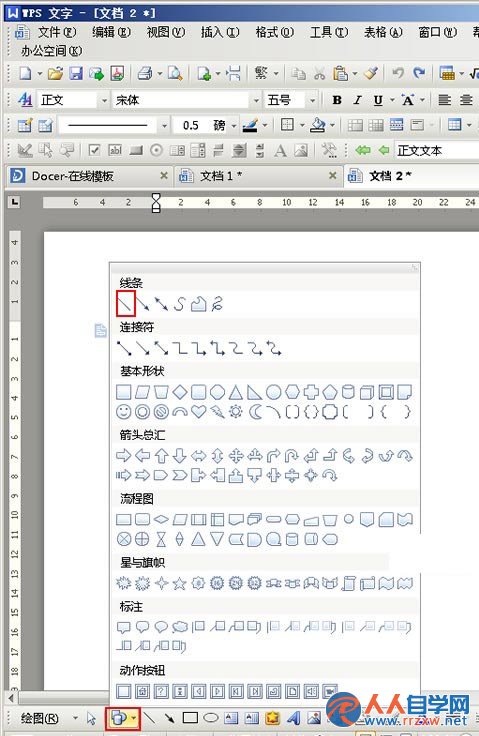Image resolution: width=479 pixels, height=736 pixels.
Task: Choose the ellipse tool on drawing toolbar
Action: point(211,718)
